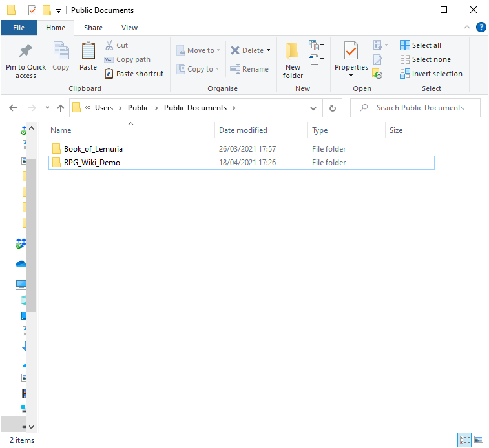Screen dimensions: 489x448
Task: Open the Delete dropdown arrow
Action: 269,50
